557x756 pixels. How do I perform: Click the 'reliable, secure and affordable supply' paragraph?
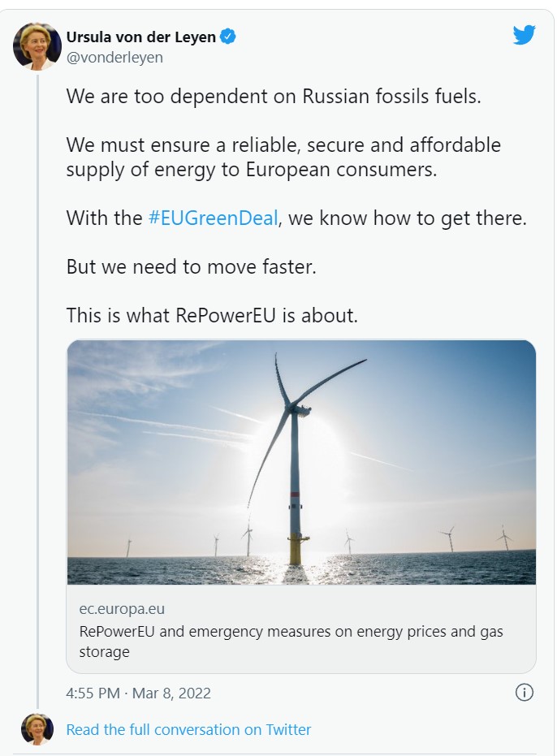point(283,157)
